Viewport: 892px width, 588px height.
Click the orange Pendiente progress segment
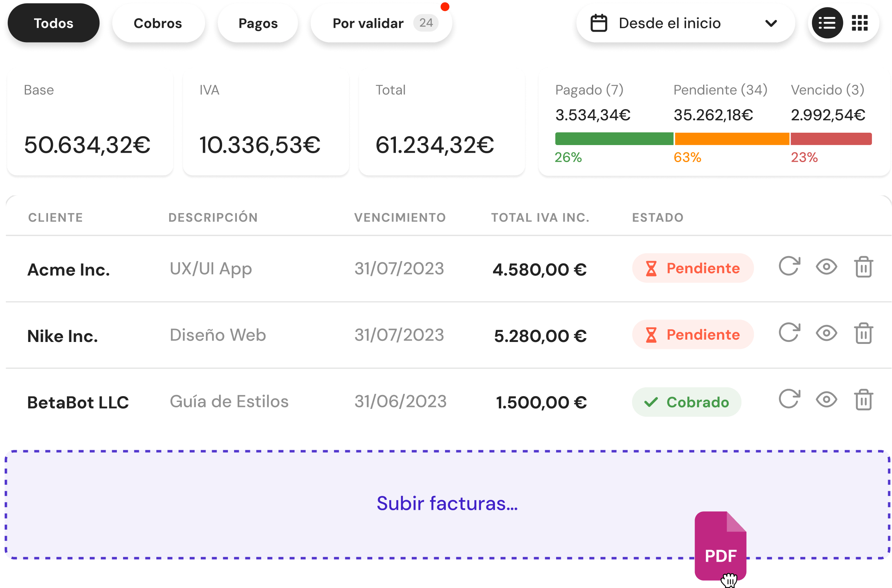(x=732, y=139)
